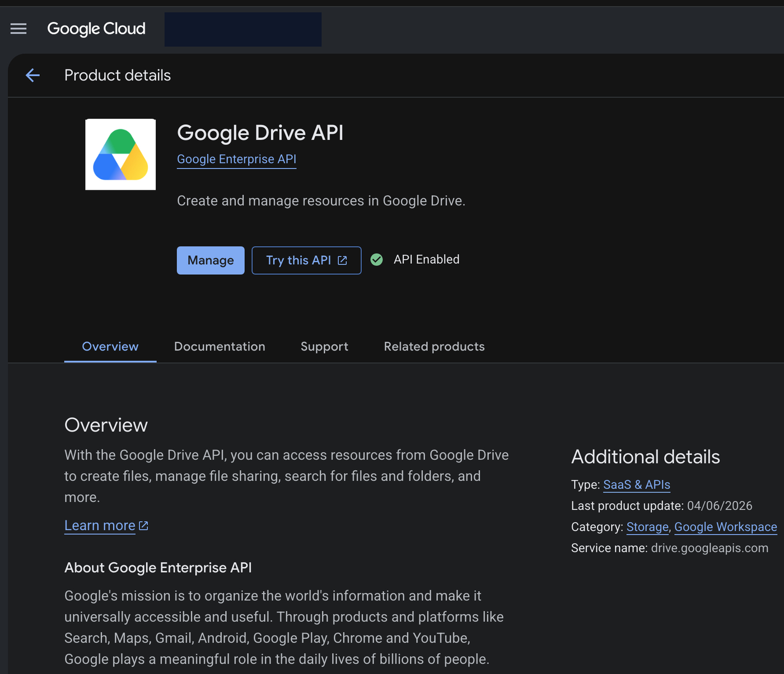This screenshot has height=674, width=784.
Task: Switch to the Overview tab
Action: 110,347
